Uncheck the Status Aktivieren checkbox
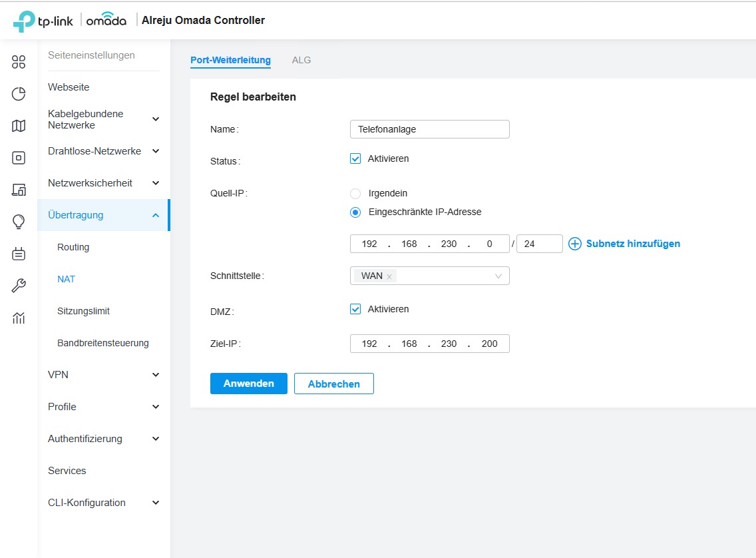The width and height of the screenshot is (756, 558). pos(355,159)
